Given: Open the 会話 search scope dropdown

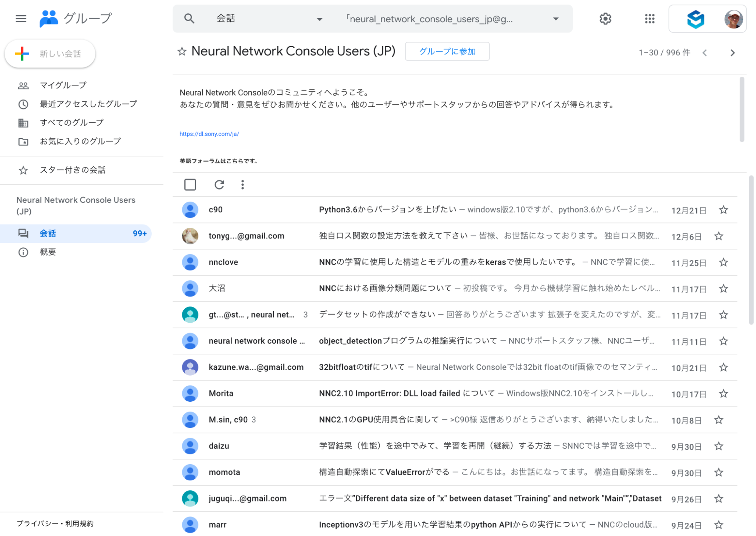Looking at the screenshot, I should 269,19.
